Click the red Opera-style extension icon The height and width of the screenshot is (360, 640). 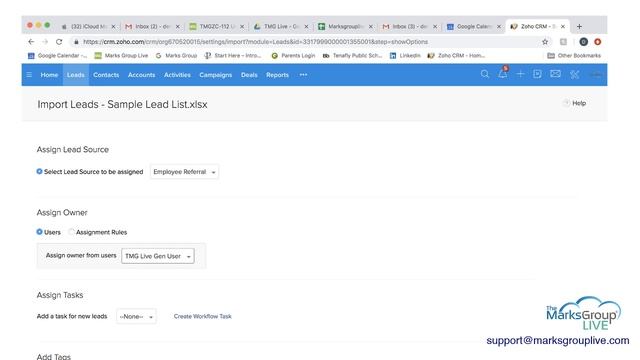[x=598, y=42]
